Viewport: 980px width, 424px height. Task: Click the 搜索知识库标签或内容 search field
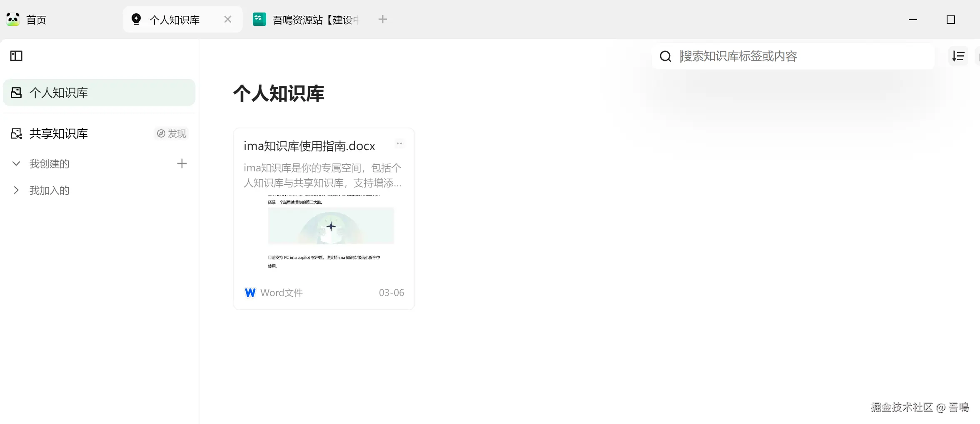pos(793,56)
